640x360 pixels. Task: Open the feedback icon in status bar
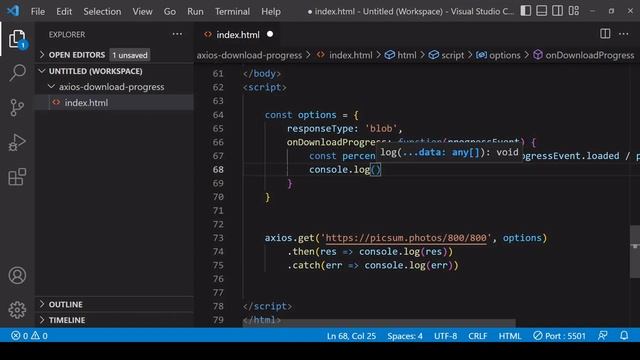point(602,336)
